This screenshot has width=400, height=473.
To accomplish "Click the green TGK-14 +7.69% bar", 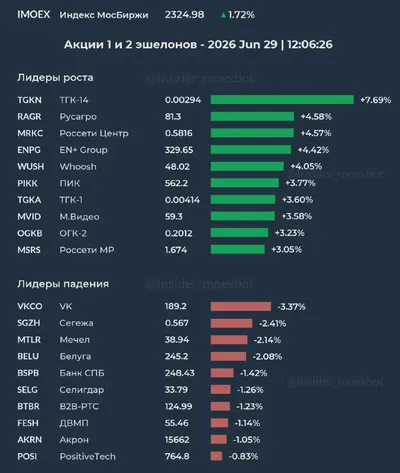I will (282, 100).
